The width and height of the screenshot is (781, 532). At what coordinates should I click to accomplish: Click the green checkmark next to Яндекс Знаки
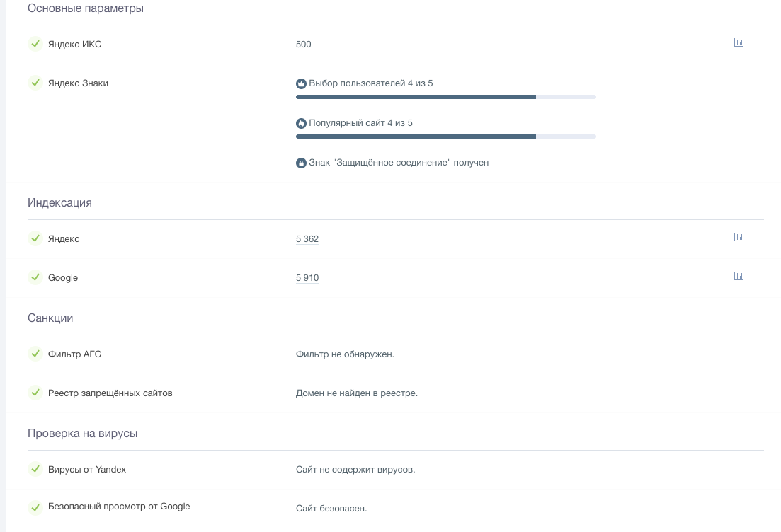pyautogui.click(x=35, y=83)
